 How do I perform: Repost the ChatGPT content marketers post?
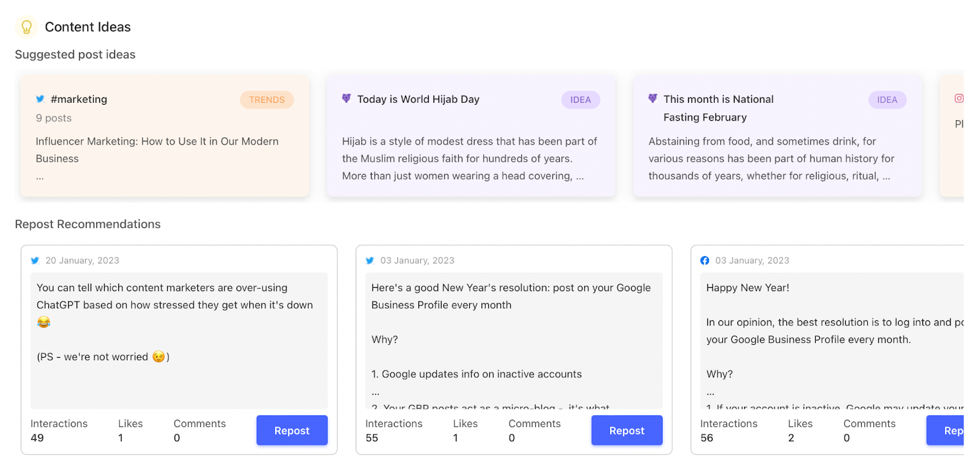(292, 431)
